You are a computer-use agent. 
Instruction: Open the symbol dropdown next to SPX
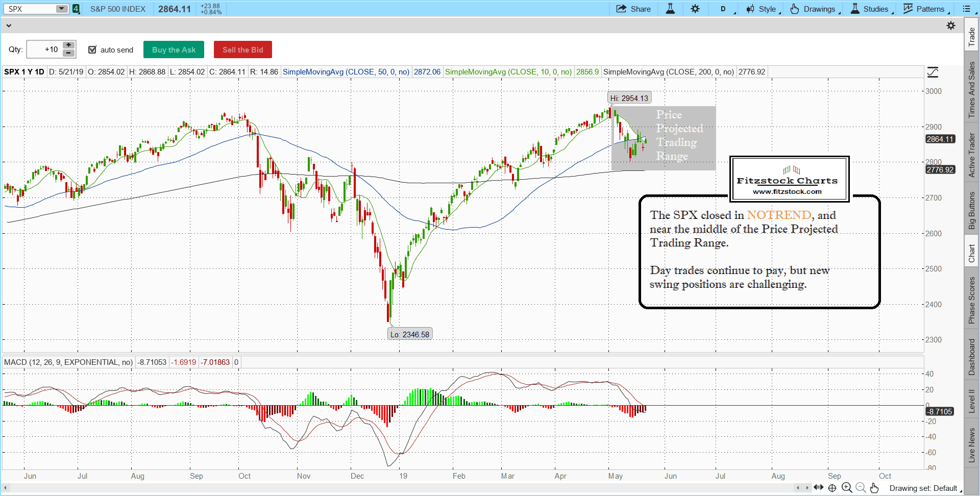coord(61,9)
